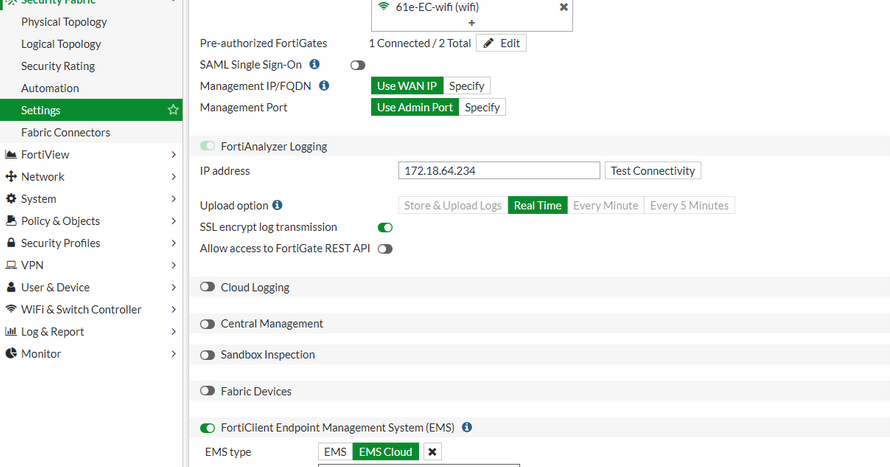Expand the Security Profiles chevron
Viewport: 890px width, 467px height.
174,243
